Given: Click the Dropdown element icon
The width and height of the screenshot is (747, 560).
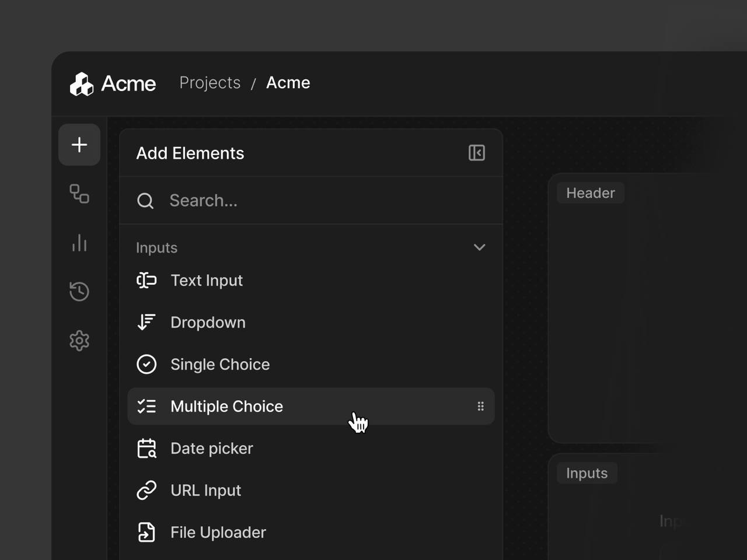Looking at the screenshot, I should 146,322.
